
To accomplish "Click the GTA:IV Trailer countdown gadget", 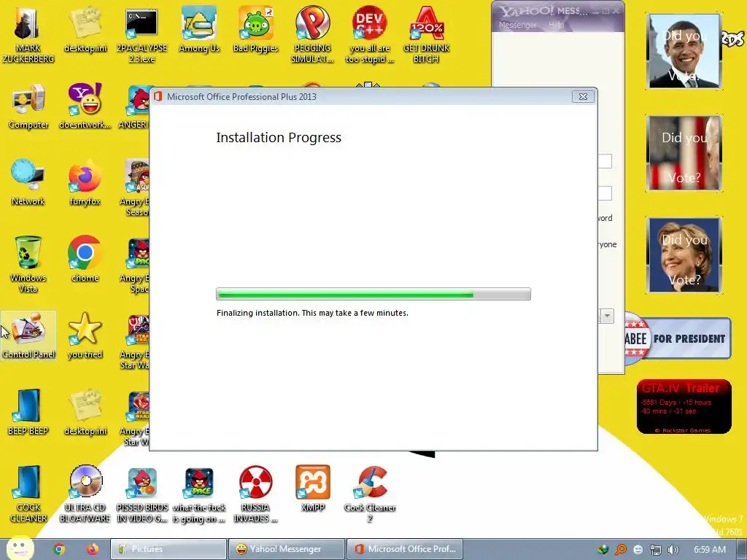I will [684, 407].
